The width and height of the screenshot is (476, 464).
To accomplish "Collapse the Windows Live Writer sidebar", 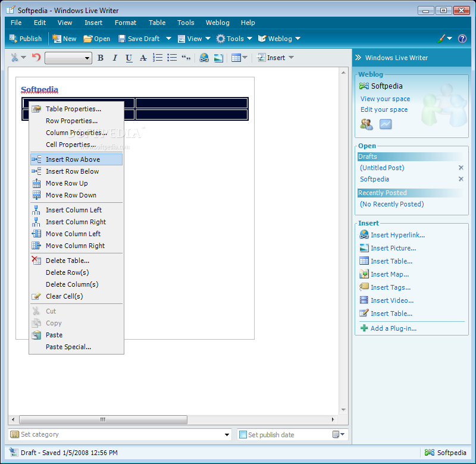I will pyautogui.click(x=358, y=58).
